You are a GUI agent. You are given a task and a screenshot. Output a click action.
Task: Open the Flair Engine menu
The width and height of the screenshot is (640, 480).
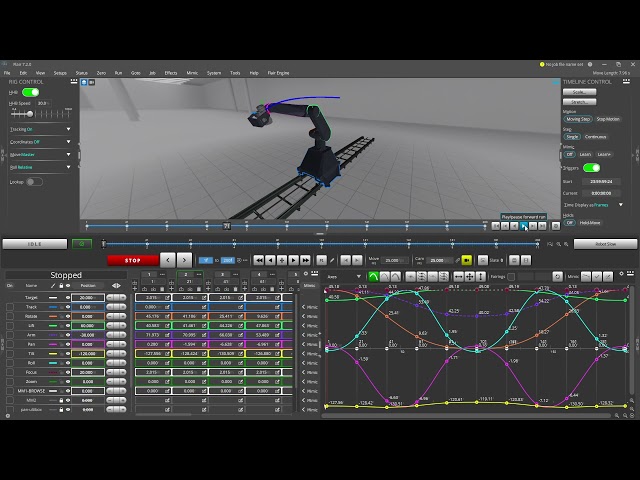[x=278, y=73]
